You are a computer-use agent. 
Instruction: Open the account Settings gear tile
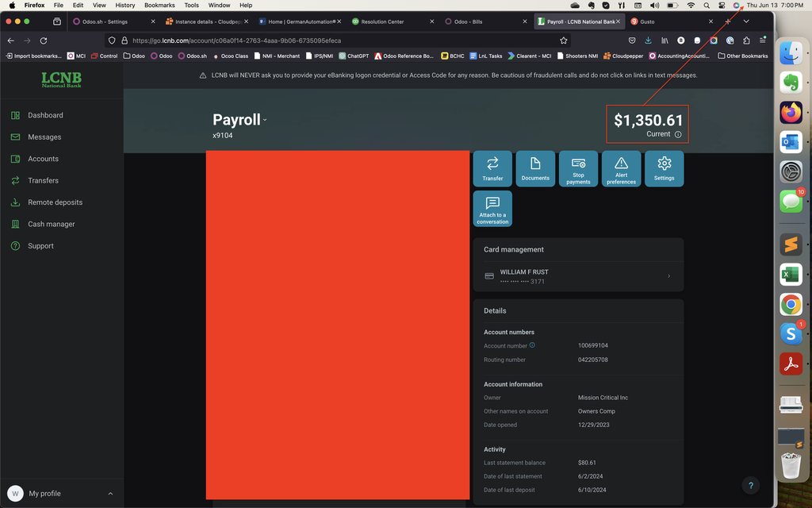pos(664,168)
